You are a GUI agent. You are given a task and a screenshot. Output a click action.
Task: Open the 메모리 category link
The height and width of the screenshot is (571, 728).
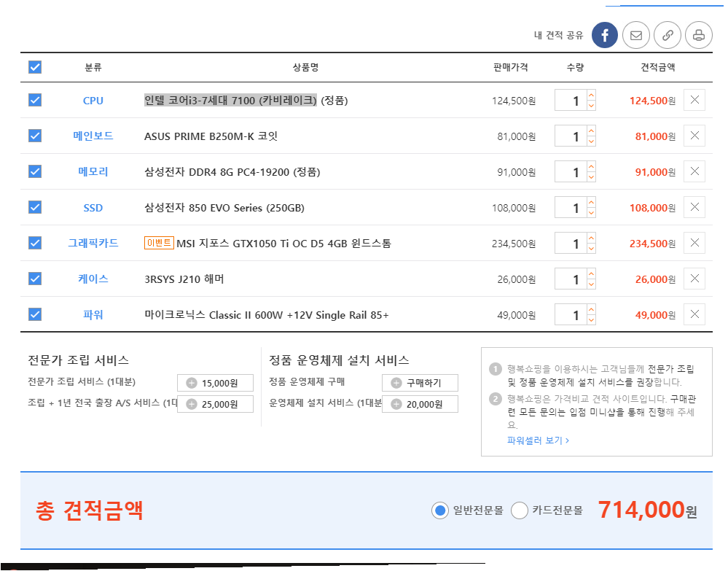click(93, 172)
